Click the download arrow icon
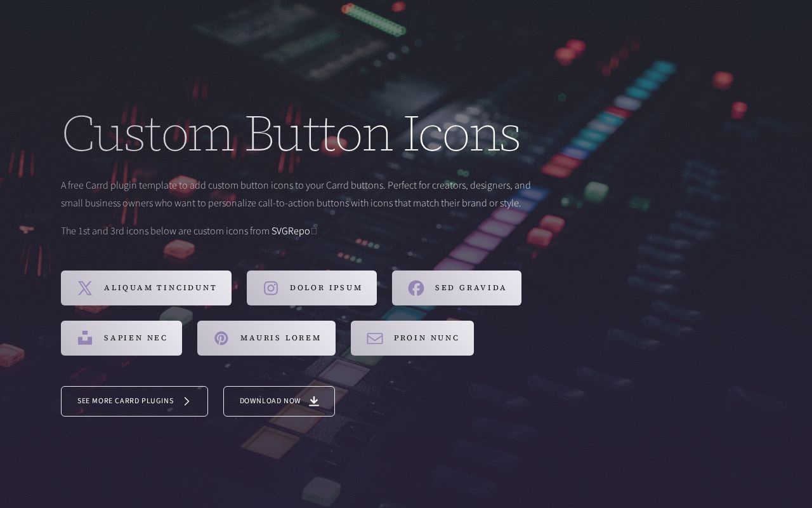 (314, 401)
